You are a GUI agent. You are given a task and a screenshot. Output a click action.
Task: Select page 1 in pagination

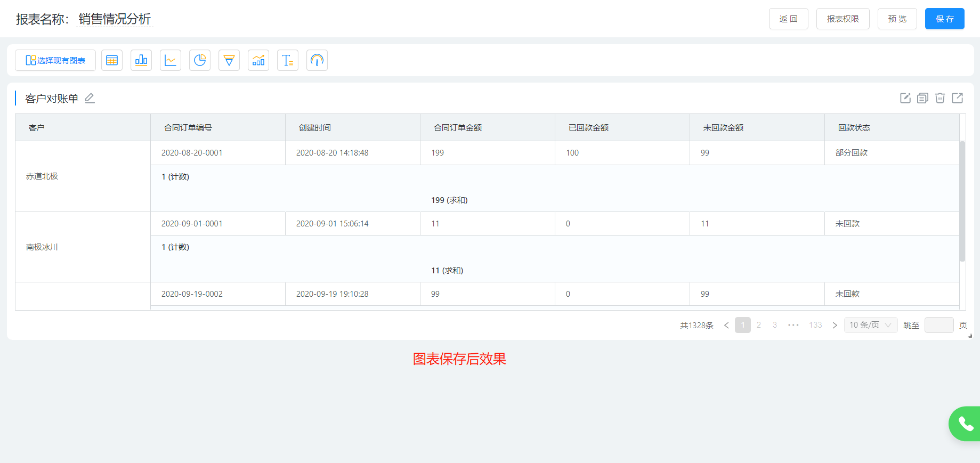click(x=743, y=325)
